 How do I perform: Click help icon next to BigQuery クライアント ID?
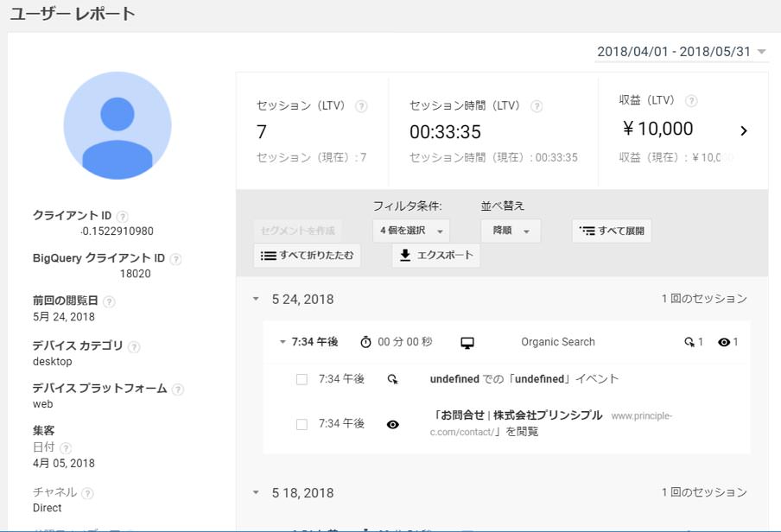coord(176,259)
